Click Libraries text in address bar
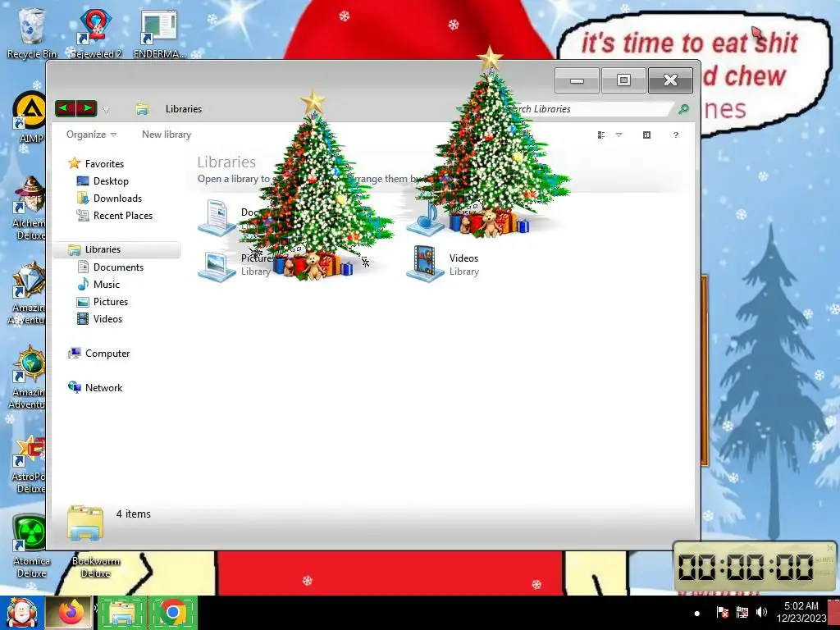Image resolution: width=840 pixels, height=630 pixels. pyautogui.click(x=184, y=109)
